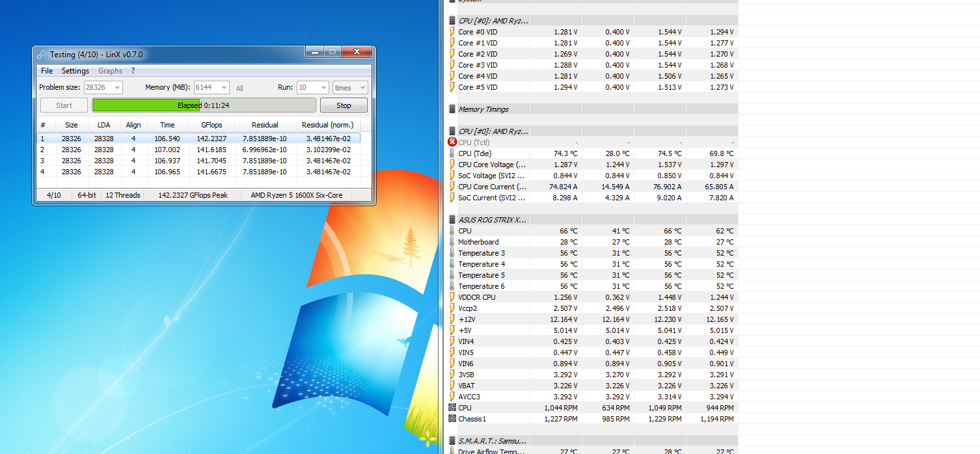This screenshot has height=454, width=980.
Task: Click the CPU fan RPM icon
Action: click(452, 408)
